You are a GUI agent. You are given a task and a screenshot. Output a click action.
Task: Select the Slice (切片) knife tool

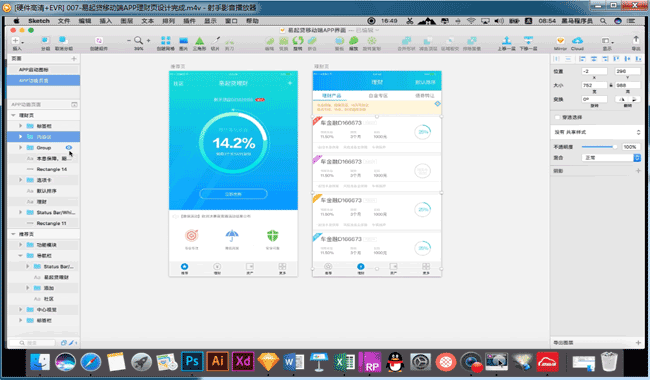pos(216,40)
